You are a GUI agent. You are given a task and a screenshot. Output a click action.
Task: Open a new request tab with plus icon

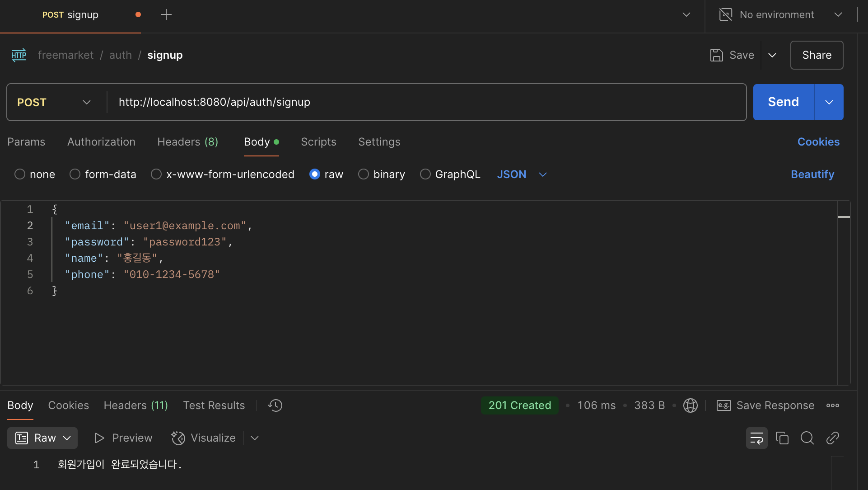tap(166, 14)
